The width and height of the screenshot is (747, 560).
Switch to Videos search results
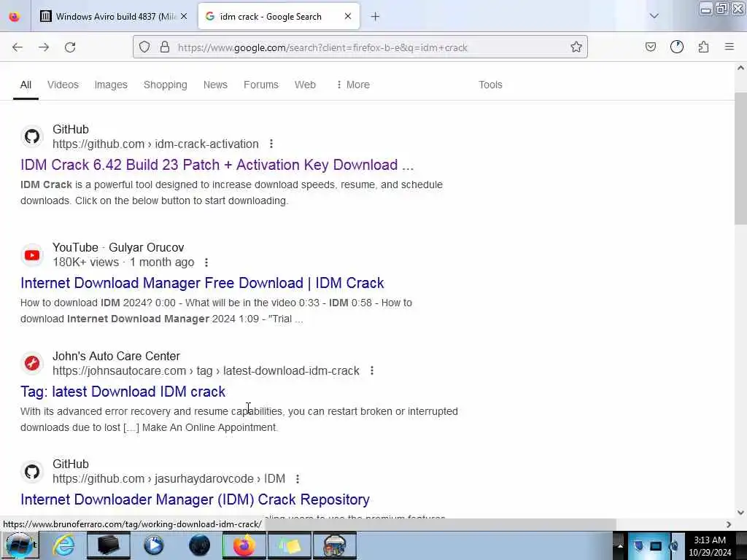pos(63,85)
